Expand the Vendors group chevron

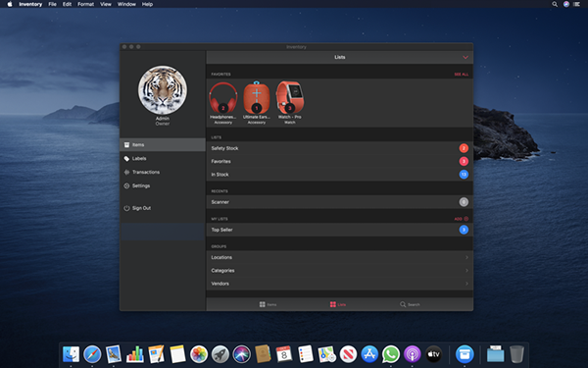[x=466, y=284]
